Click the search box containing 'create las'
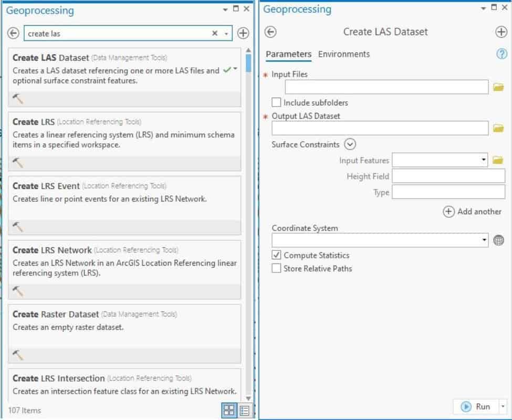The image size is (512, 420). [128, 33]
